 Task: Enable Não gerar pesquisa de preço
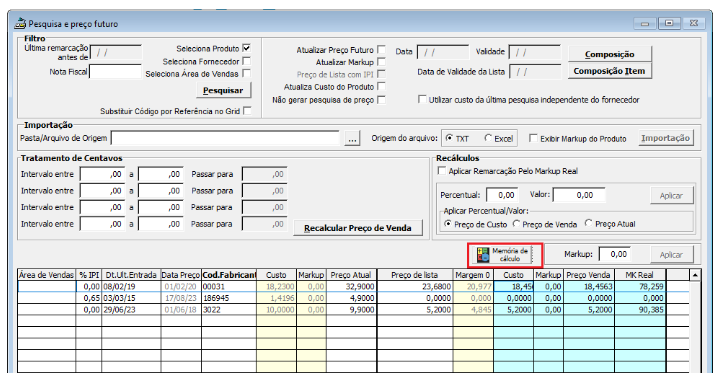[381, 100]
